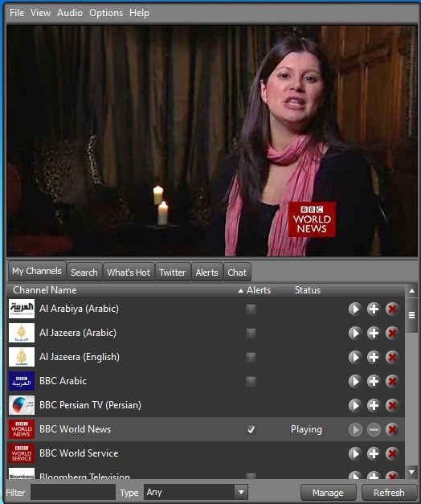
Task: Toggle the alerts checkbox for Al Jazeera (English)
Action: 251,357
